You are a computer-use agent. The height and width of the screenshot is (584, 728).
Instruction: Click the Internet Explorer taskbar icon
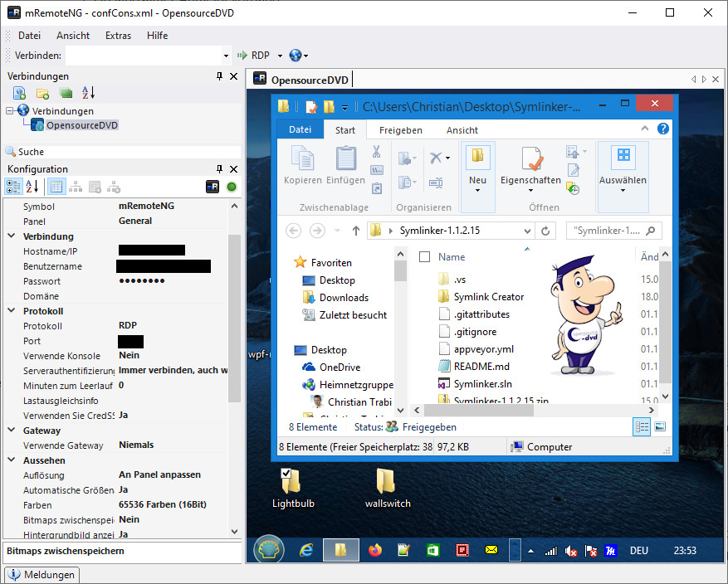pos(306,550)
